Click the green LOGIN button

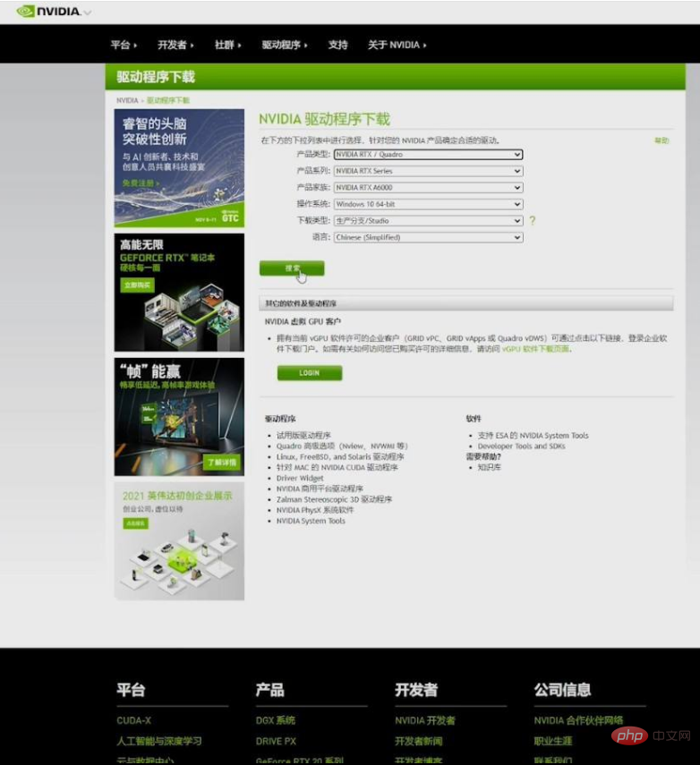(x=310, y=373)
